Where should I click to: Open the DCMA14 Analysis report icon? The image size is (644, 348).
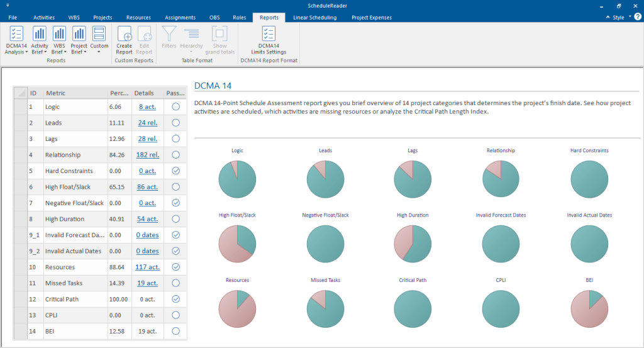tap(17, 35)
